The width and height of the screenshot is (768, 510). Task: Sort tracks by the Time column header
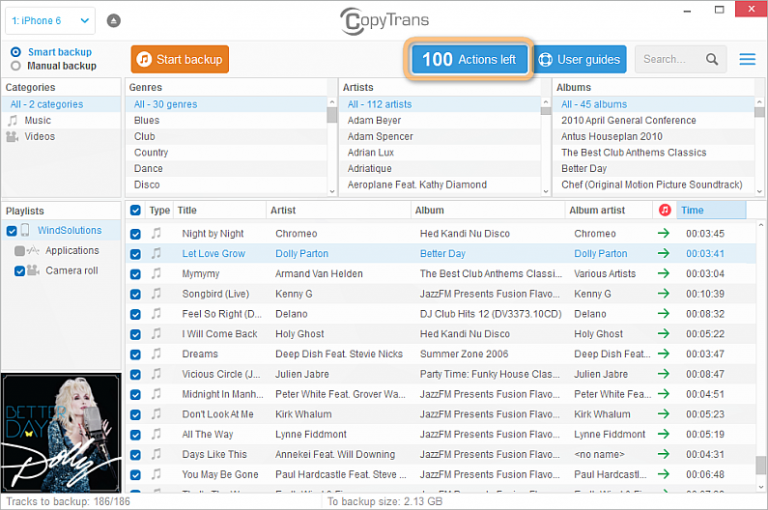point(710,210)
